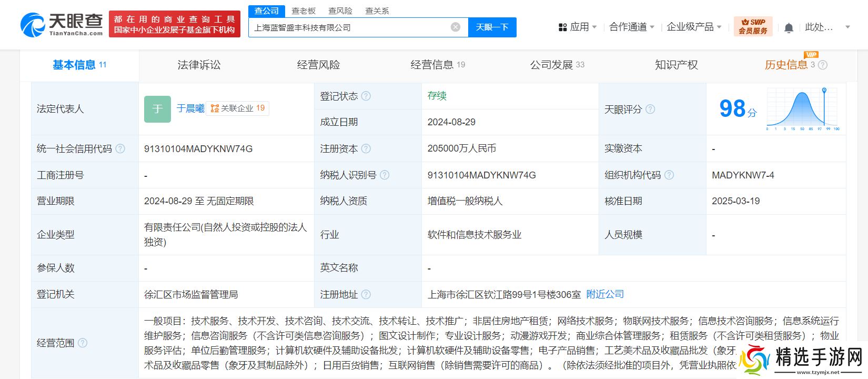The image size is (868, 379).
Task: Click help icon next to 天眼评分
Action: pos(650,109)
